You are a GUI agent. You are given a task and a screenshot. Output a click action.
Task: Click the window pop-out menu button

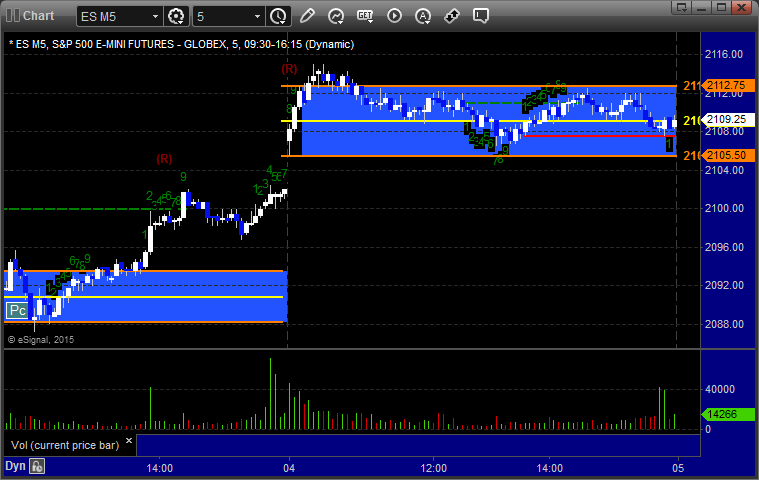[x=682, y=7]
